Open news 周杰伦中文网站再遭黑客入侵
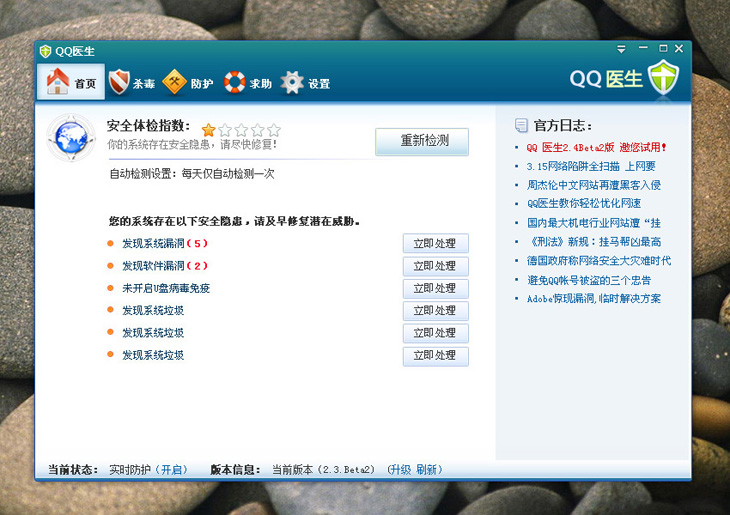730x515 pixels. (x=594, y=185)
